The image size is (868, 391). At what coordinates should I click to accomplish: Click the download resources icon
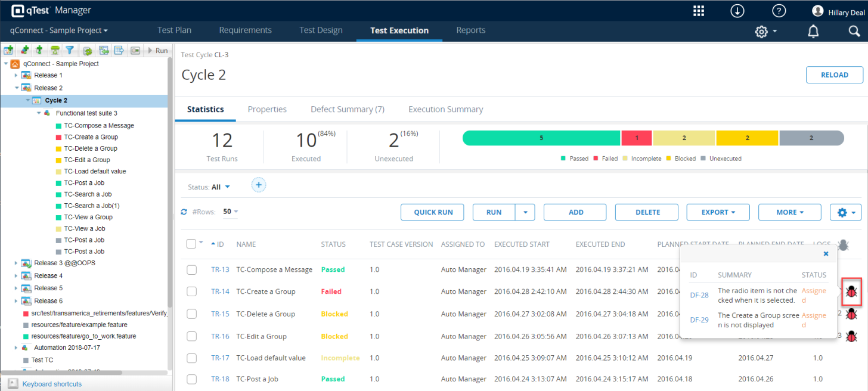pos(738,11)
